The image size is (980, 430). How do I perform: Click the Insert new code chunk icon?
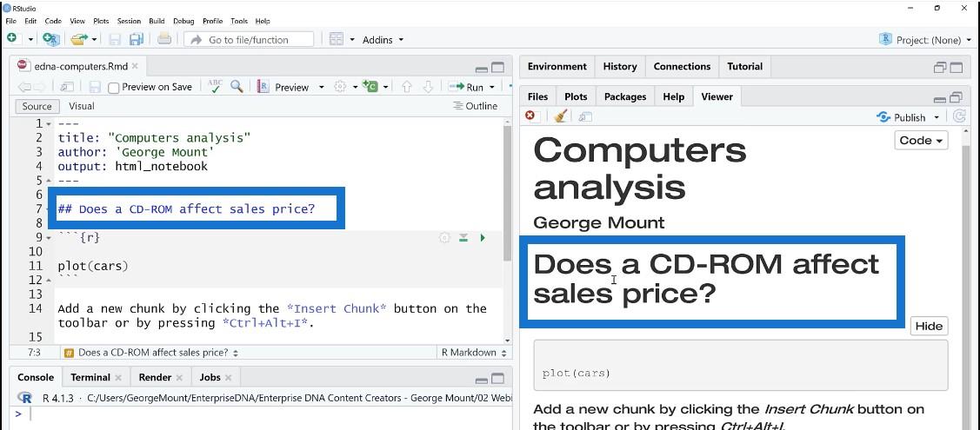click(x=370, y=87)
